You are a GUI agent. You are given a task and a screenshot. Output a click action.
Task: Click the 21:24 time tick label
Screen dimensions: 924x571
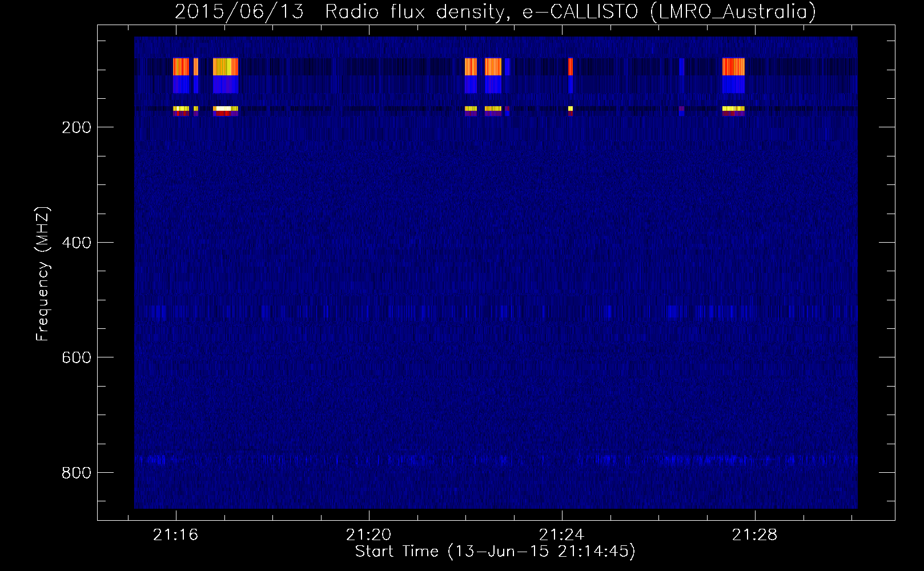[562, 534]
